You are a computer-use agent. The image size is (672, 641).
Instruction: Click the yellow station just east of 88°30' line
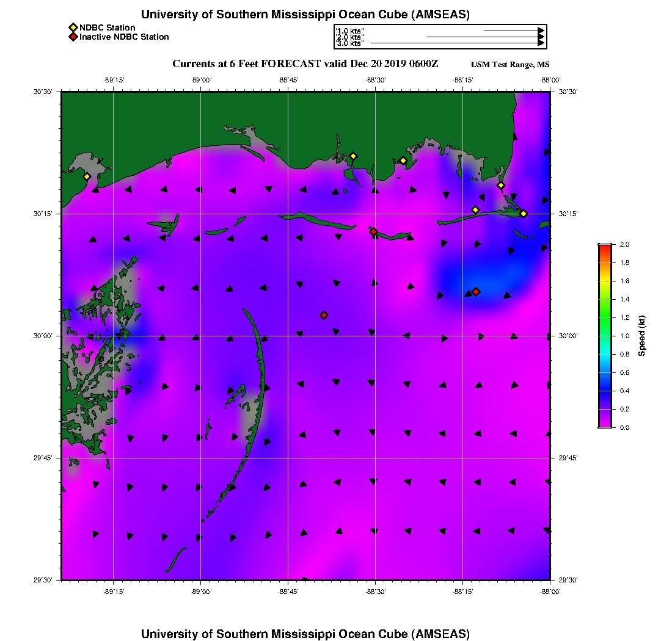point(403,161)
